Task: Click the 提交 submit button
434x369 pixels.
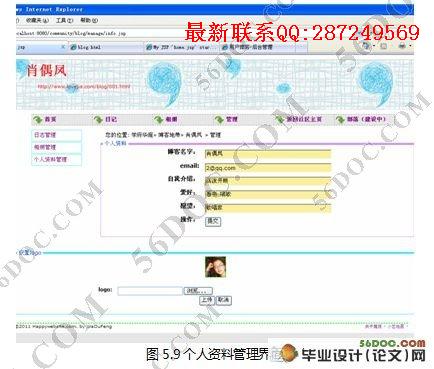Action: (x=213, y=221)
